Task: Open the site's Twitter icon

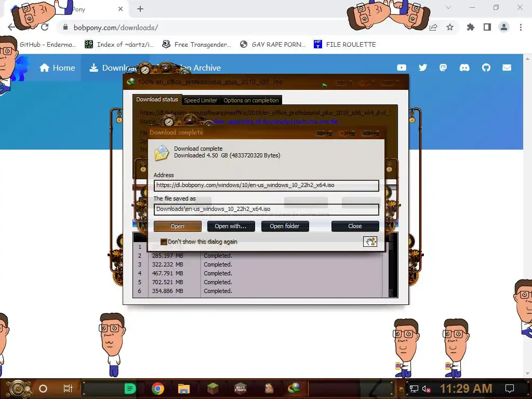Action: tap(423, 68)
